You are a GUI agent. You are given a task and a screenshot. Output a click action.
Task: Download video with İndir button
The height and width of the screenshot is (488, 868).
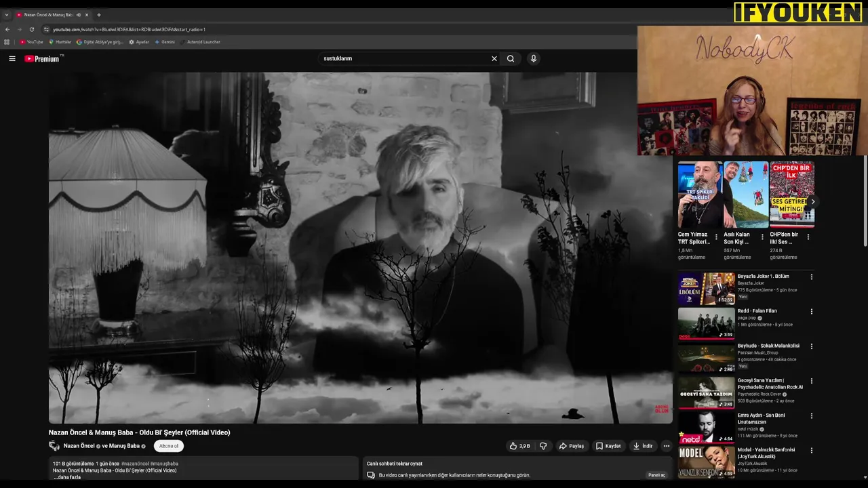(643, 446)
